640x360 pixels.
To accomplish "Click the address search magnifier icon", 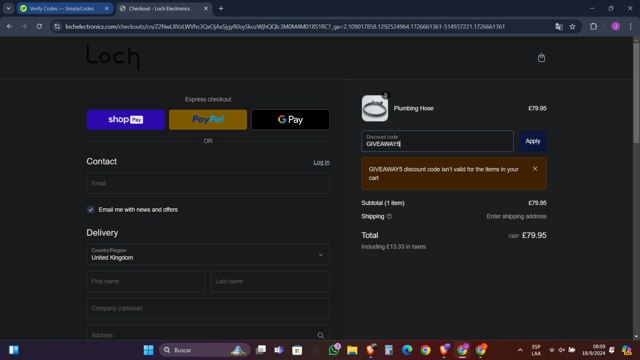I will pos(320,335).
